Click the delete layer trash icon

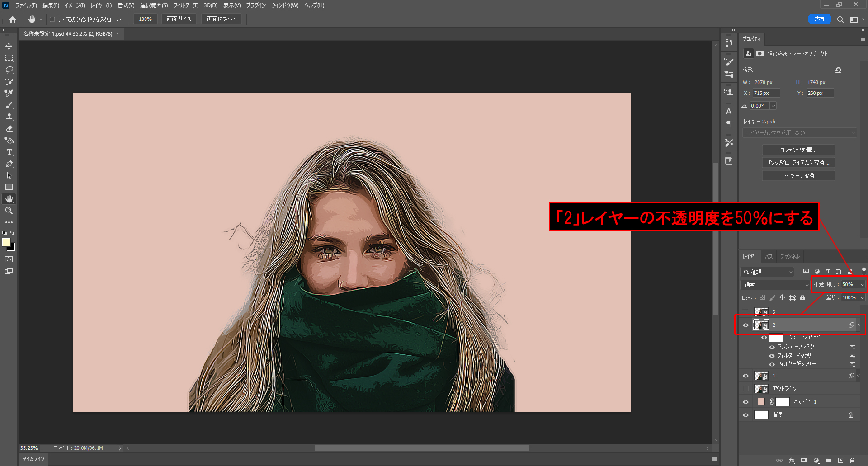[x=852, y=461]
